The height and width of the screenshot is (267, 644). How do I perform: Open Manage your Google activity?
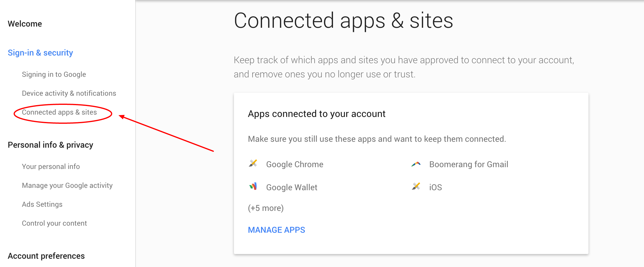coord(67,185)
